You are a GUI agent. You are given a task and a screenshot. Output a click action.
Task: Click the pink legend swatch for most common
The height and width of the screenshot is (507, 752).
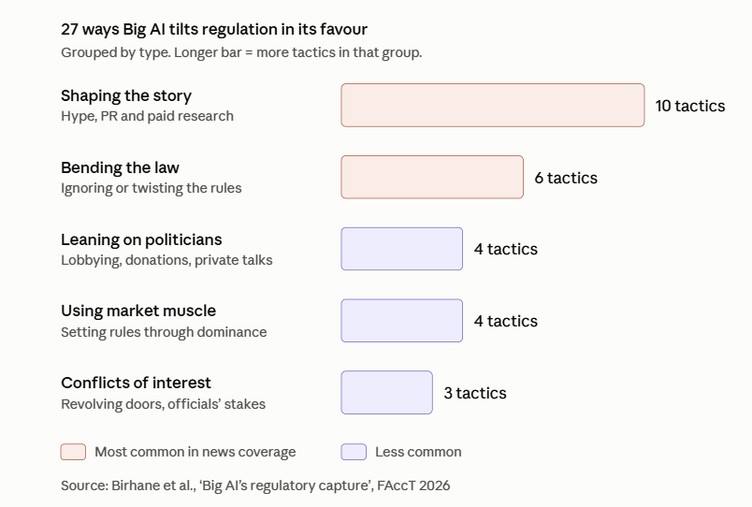click(x=73, y=452)
